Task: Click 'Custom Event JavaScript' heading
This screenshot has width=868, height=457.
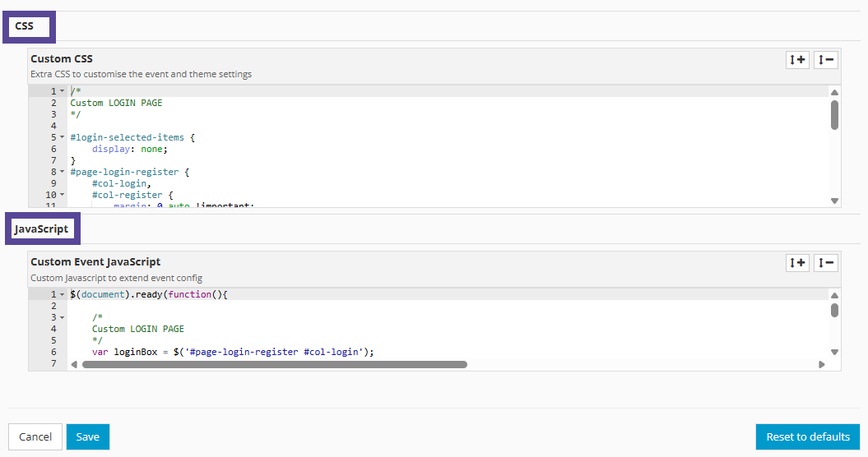Action: (x=95, y=261)
